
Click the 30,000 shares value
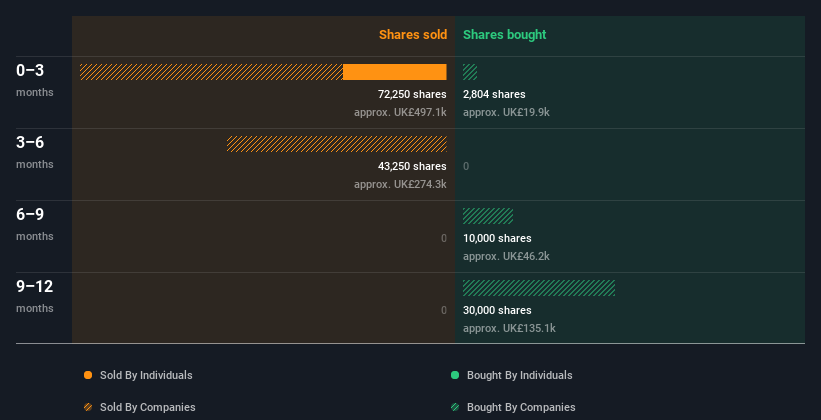497,311
